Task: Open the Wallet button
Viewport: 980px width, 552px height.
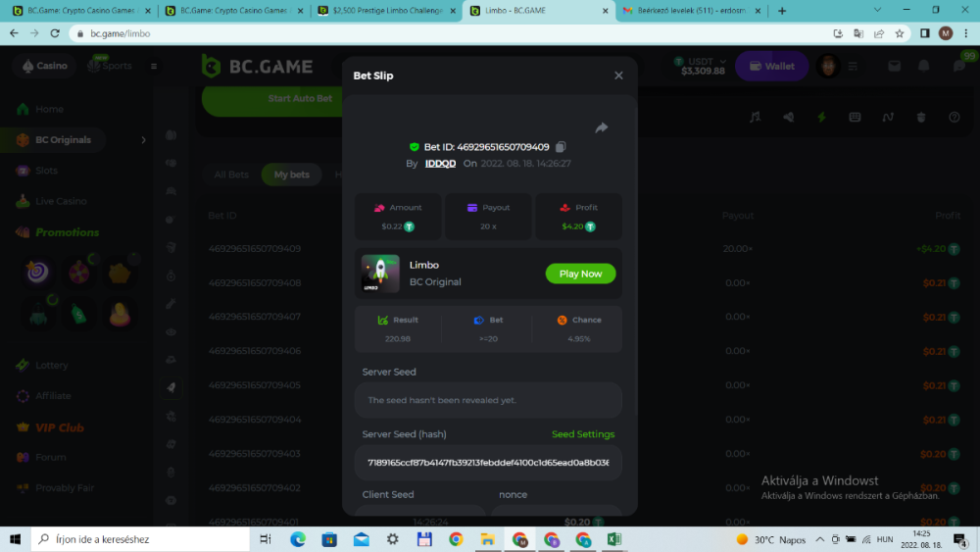Action: (x=771, y=66)
